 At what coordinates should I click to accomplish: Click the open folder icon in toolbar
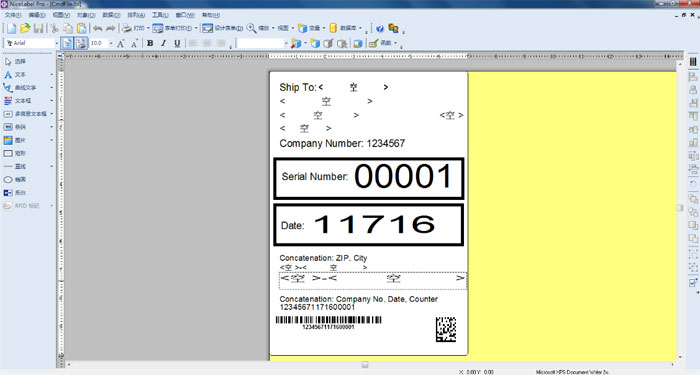25,28
